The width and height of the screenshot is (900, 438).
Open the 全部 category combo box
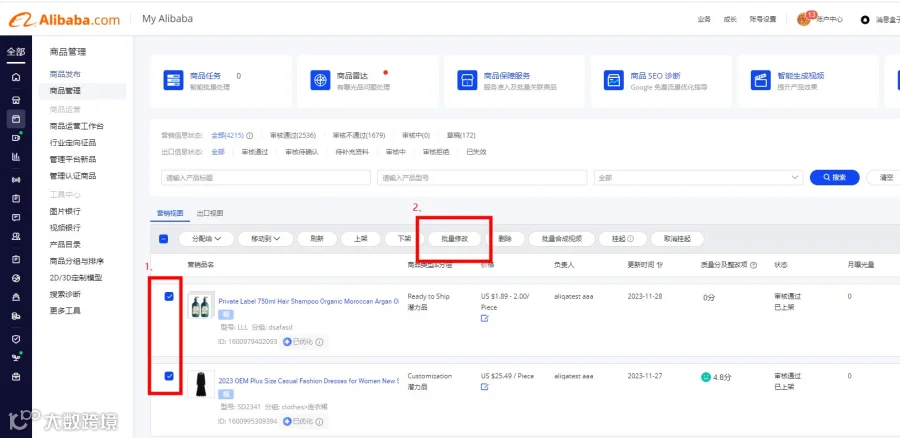pyautogui.click(x=699, y=178)
